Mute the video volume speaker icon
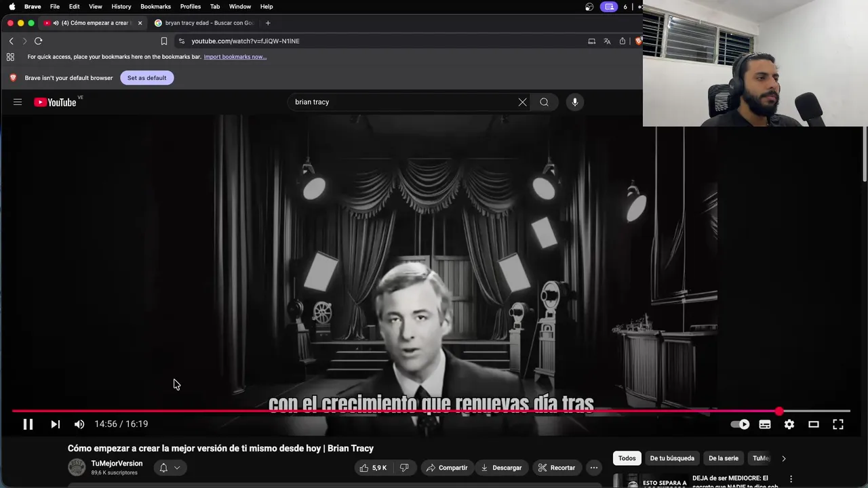 point(79,424)
